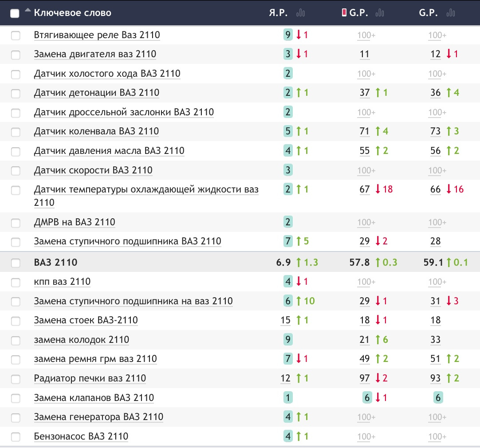Screen dimensions: 480x448
Task: Open Датчик давления масла ВАЗ 2110
Action: [109, 151]
